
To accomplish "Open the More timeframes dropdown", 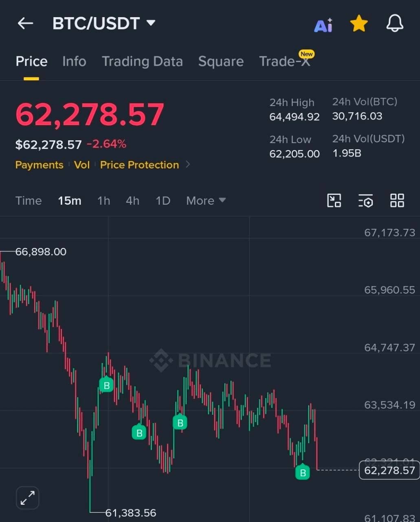I will click(x=206, y=201).
